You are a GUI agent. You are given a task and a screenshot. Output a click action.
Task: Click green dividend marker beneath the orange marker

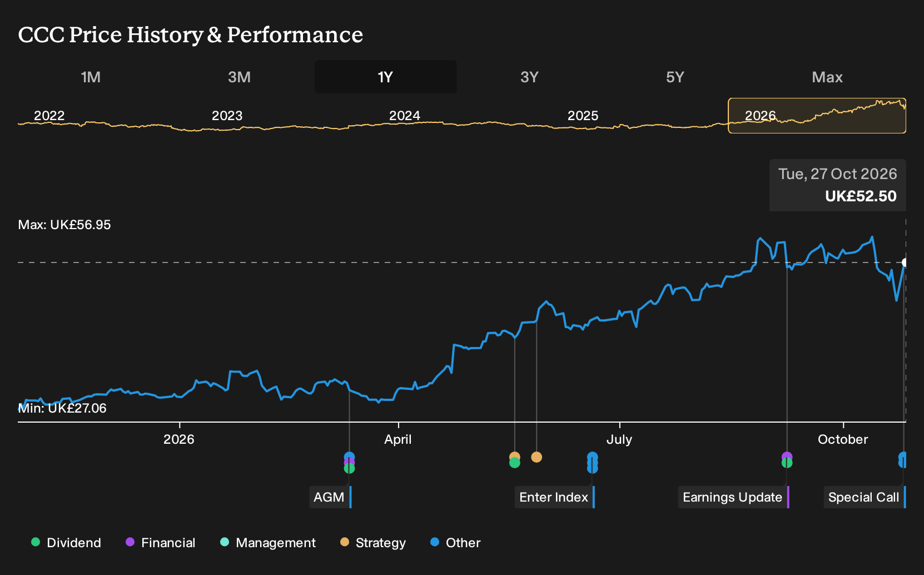coord(515,463)
